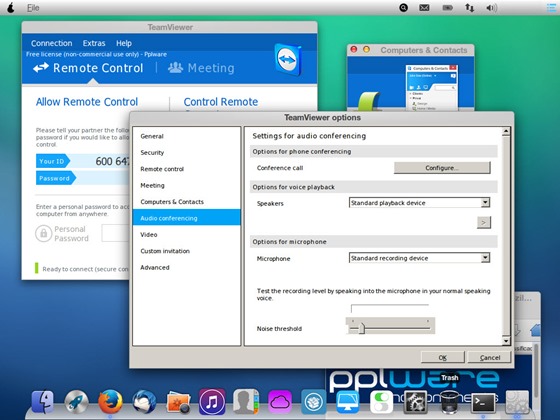Open the purple music player dock icon
This screenshot has width=560, height=420.
coord(212,401)
